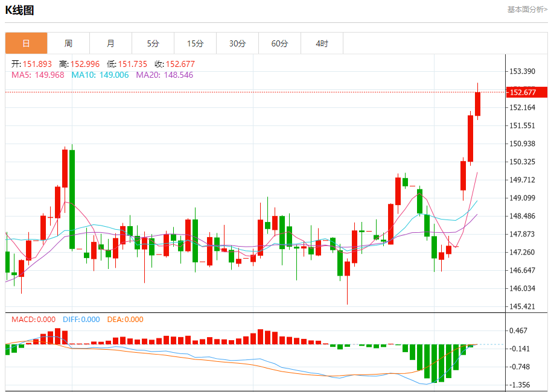This screenshot has height=392, width=551.
Task: Click the -0.141 MACD axis label
Action: pos(519,349)
